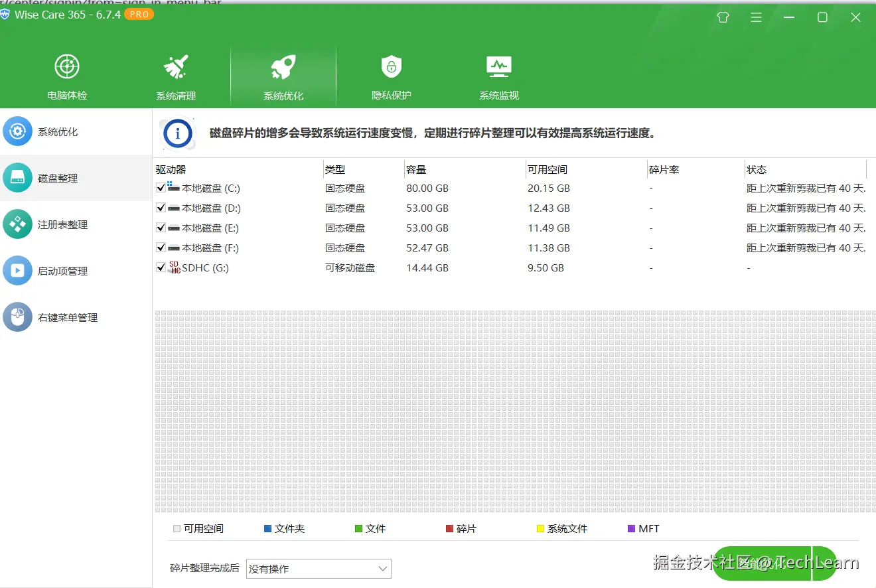The width and height of the screenshot is (876, 588).
Task: Click the blue 文件夹 legend swatch
Action: pyautogui.click(x=267, y=529)
